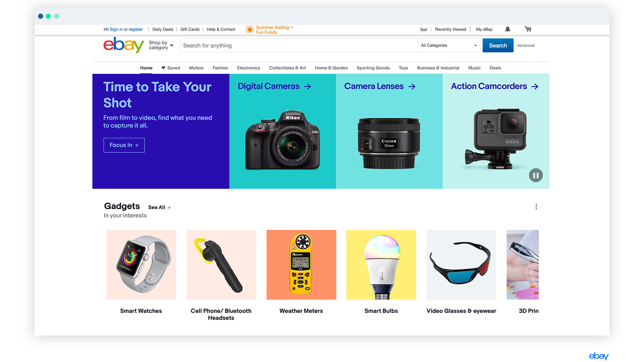This screenshot has width=644, height=362.
Task: Click the arrow next to Action Camcorders
Action: tap(535, 86)
